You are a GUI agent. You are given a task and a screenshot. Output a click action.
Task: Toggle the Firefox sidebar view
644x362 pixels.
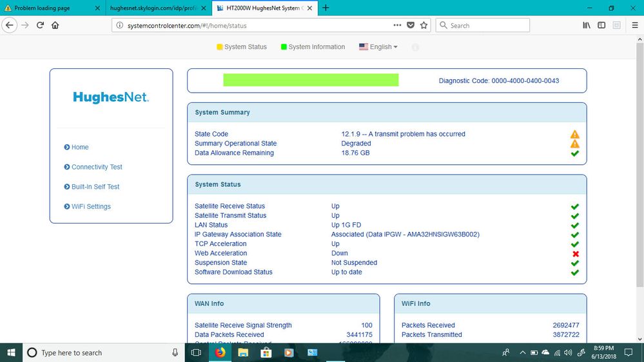(x=601, y=25)
